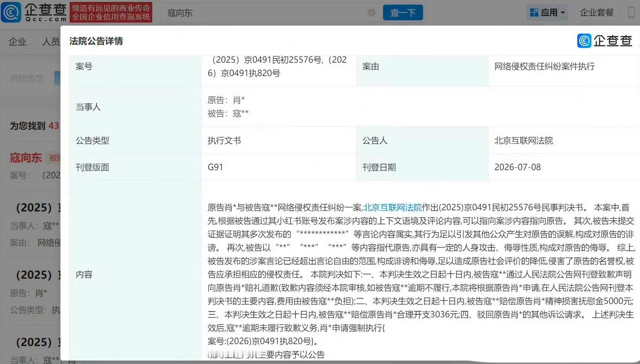
Task: Select the 内容 row label
Action: pyautogui.click(x=84, y=275)
